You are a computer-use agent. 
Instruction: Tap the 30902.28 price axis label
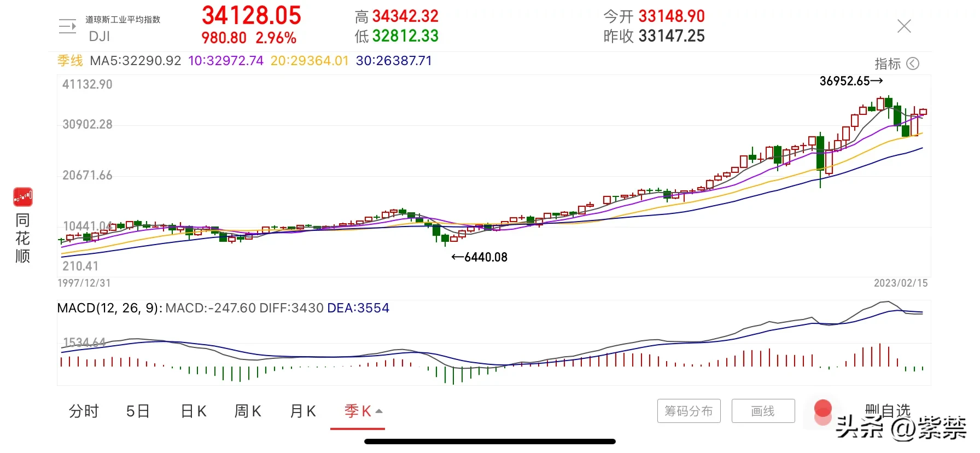coord(87,124)
